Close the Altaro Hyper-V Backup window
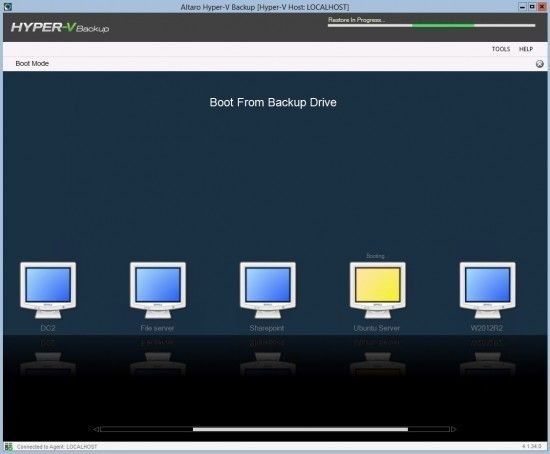The image size is (550, 454). [542, 7]
